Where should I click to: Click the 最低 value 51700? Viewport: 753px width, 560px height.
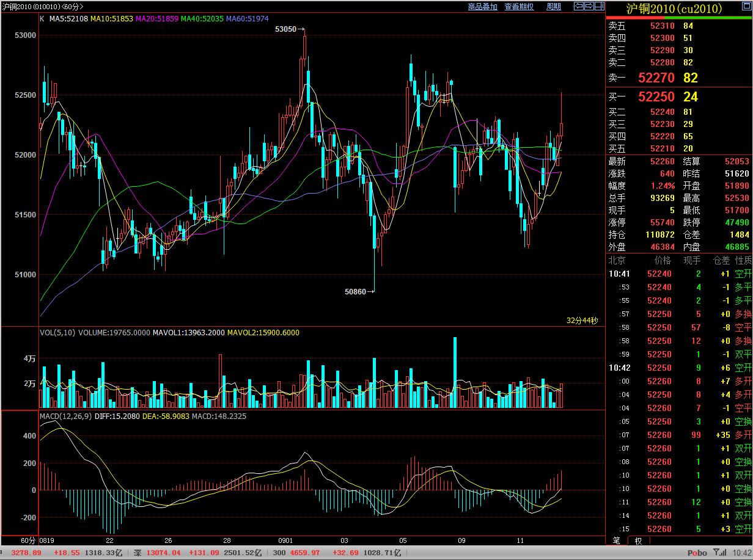(736, 210)
